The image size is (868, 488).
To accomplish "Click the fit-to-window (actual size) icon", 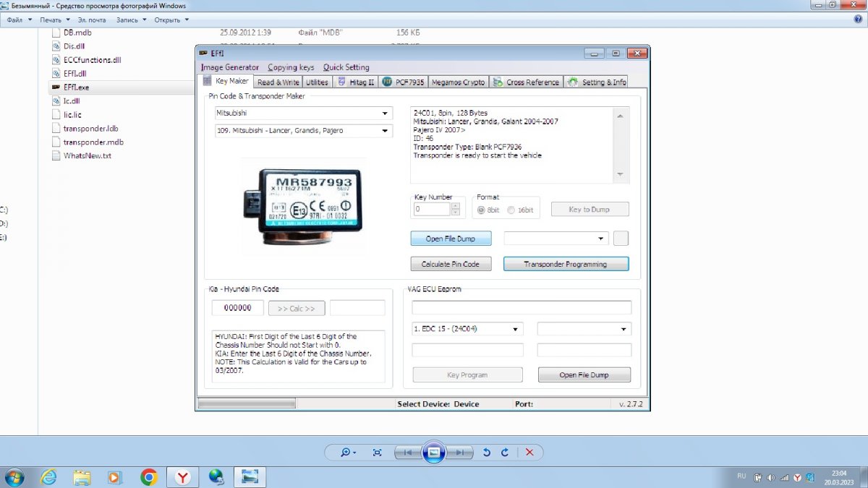I will click(x=377, y=453).
